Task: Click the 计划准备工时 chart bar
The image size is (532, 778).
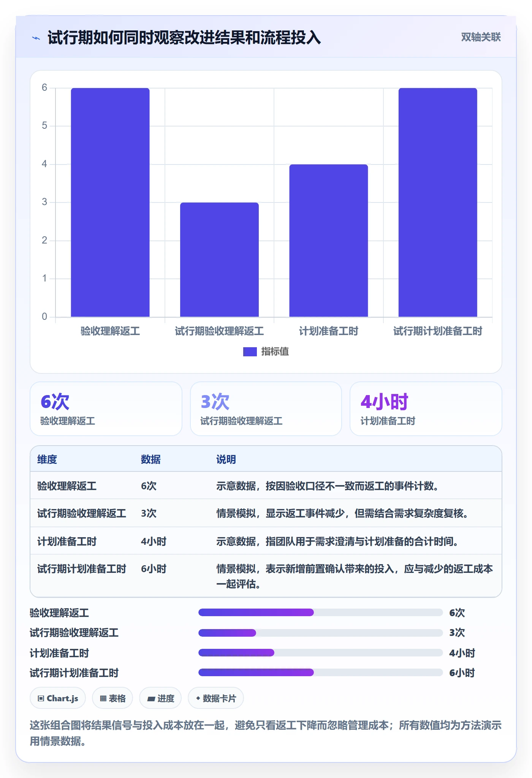Action: 329,240
